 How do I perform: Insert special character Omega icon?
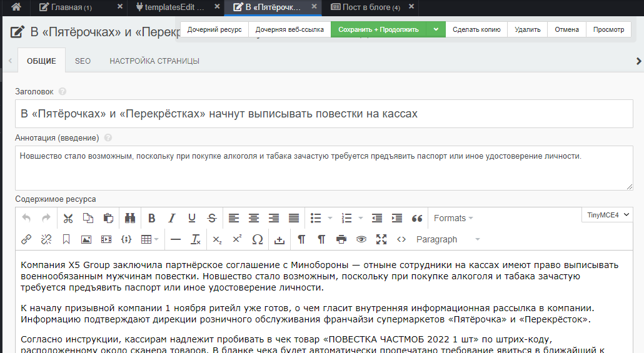pyautogui.click(x=258, y=239)
